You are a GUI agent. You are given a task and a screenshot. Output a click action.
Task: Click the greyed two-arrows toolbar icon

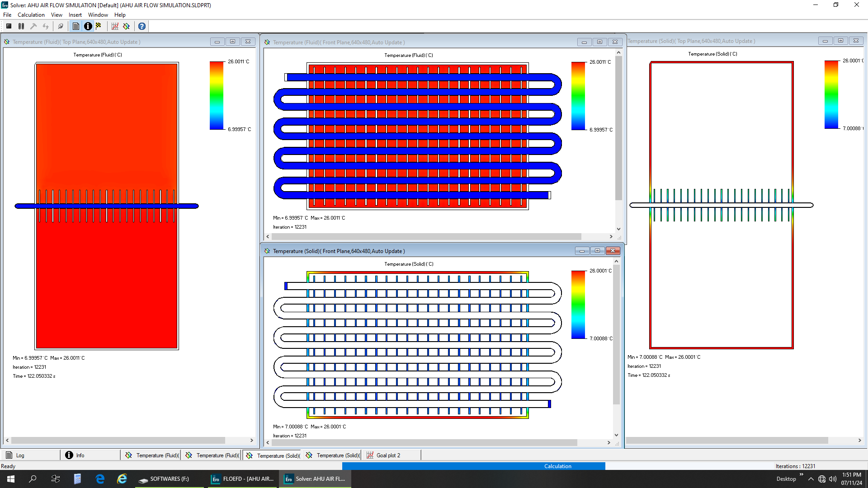[46, 26]
